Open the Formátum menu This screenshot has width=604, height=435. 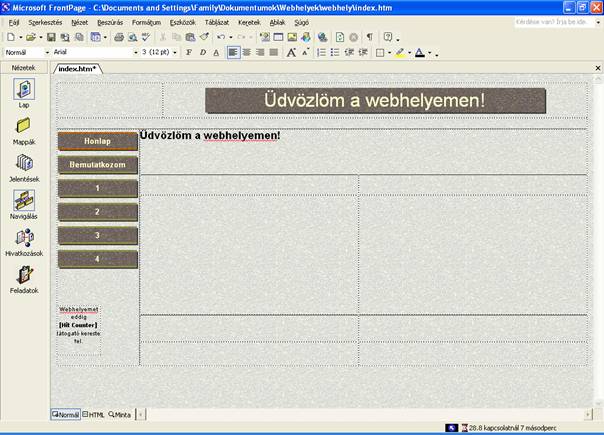(x=146, y=21)
